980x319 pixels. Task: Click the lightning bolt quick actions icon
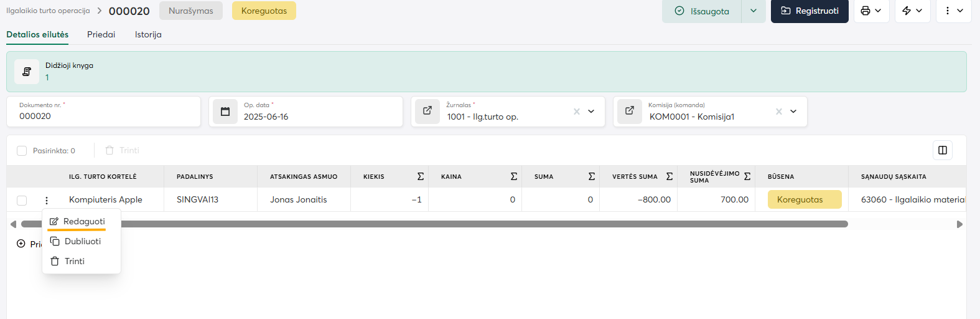(907, 11)
